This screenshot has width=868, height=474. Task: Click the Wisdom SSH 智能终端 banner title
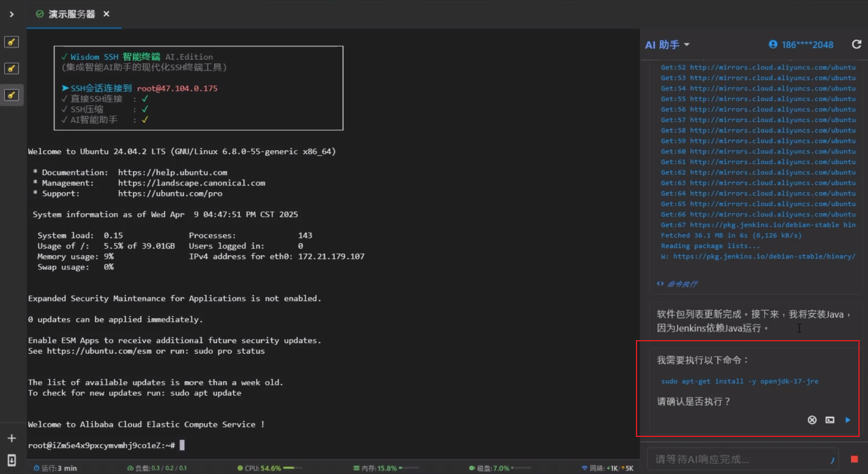(x=115, y=57)
